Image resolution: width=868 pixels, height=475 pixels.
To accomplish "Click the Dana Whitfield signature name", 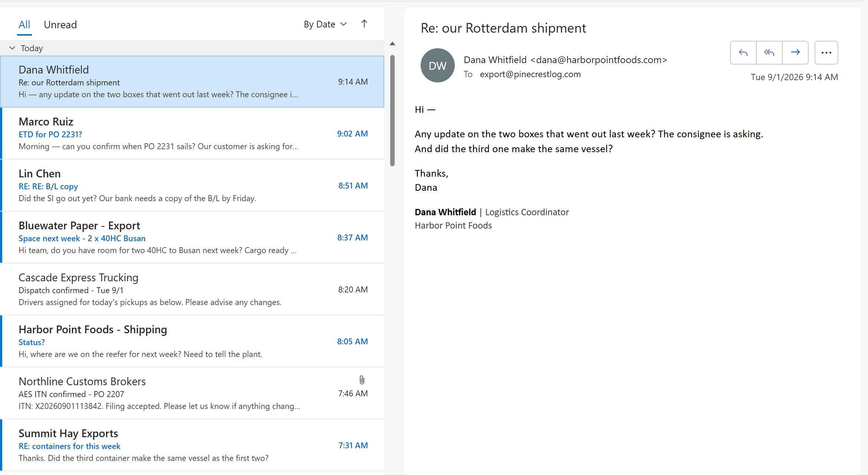I will tap(445, 212).
